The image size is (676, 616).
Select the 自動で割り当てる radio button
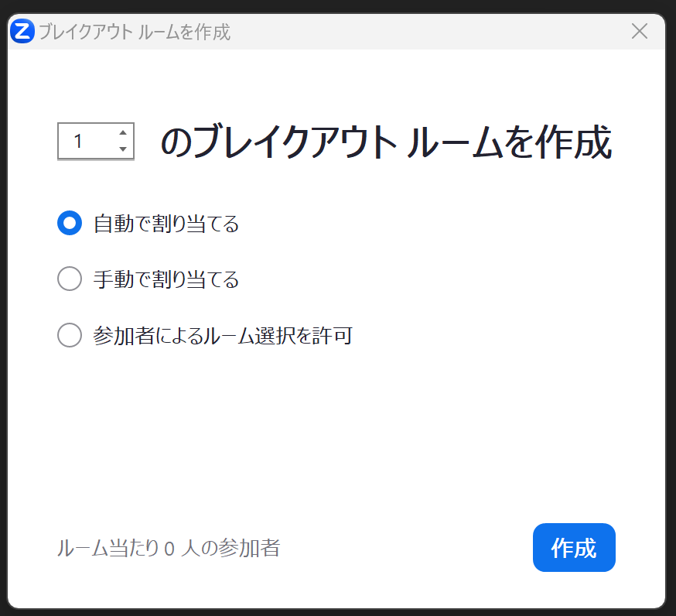[70, 223]
